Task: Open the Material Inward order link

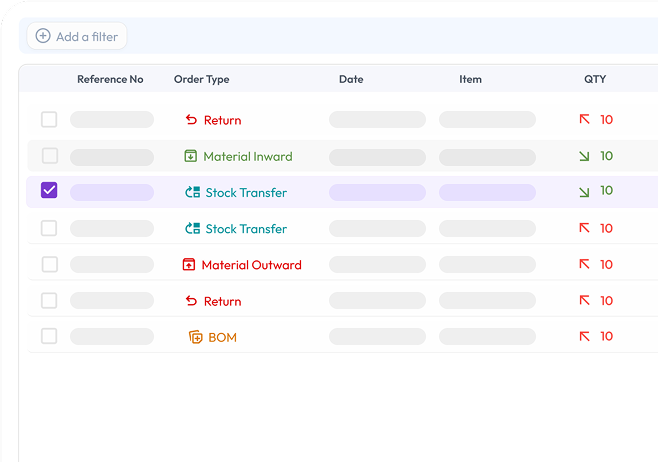Action: 247,156
